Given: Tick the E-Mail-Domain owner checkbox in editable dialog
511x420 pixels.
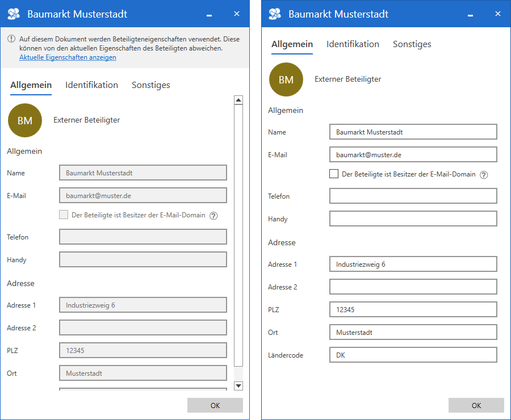Looking at the screenshot, I should (x=334, y=174).
